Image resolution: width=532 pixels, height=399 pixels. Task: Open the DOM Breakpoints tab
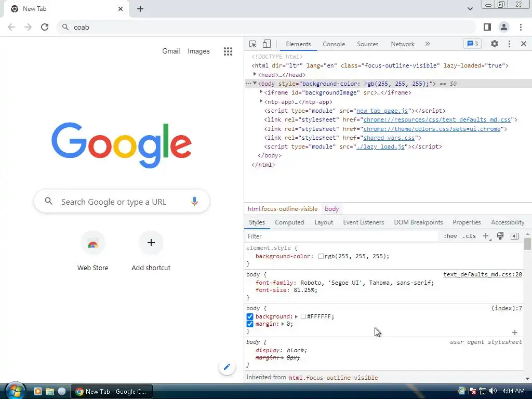tap(418, 222)
